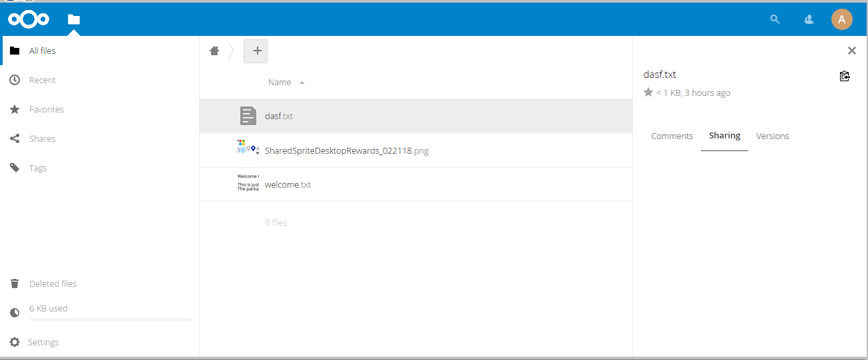Click the All files folder icon
This screenshot has width=868, height=360.
click(15, 51)
